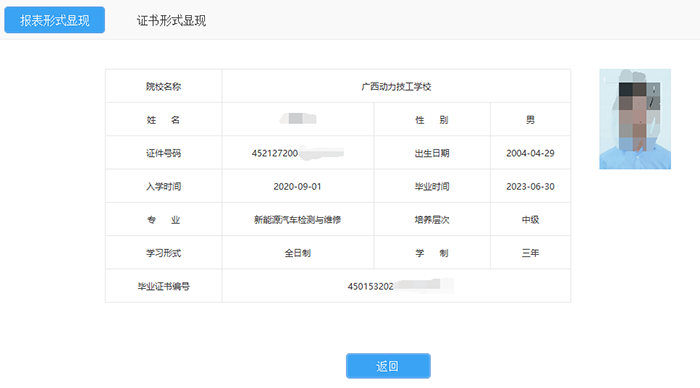Screen dimensions: 700x388
Task: Click the 专业 label cell
Action: tap(163, 219)
